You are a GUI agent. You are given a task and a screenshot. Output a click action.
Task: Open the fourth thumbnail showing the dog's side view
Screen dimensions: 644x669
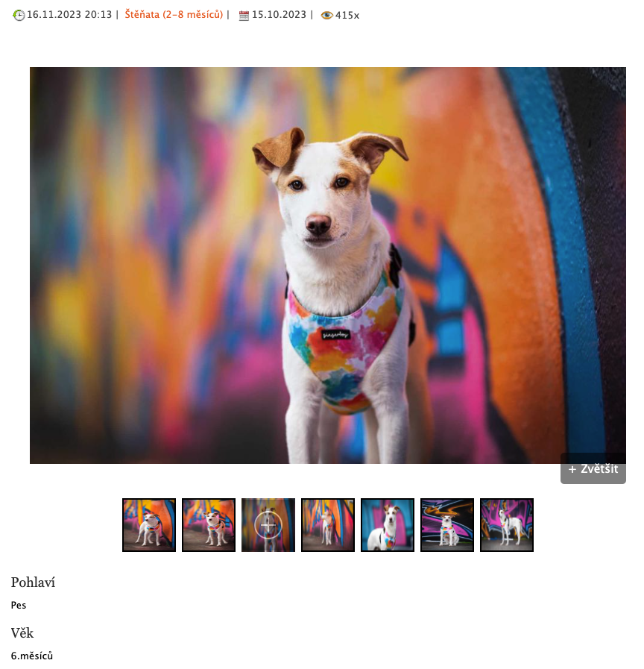[x=328, y=525]
